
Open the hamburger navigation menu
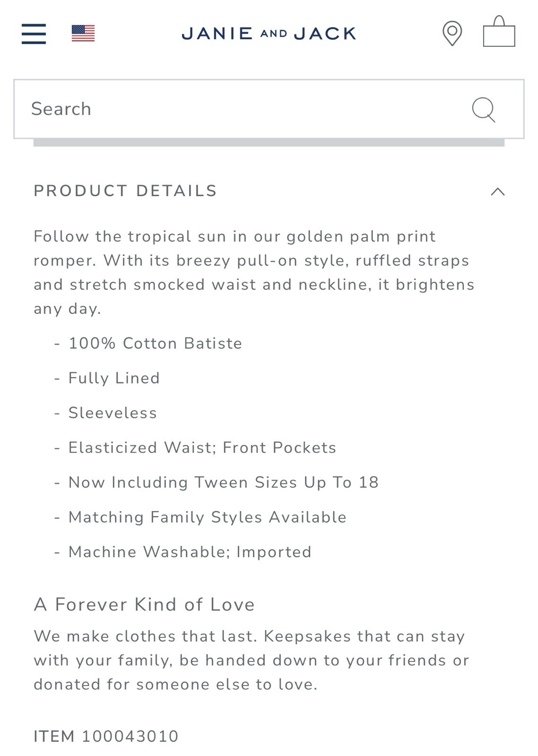point(34,34)
